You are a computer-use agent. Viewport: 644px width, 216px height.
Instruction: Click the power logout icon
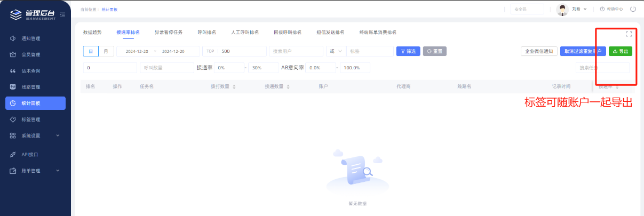[633, 9]
